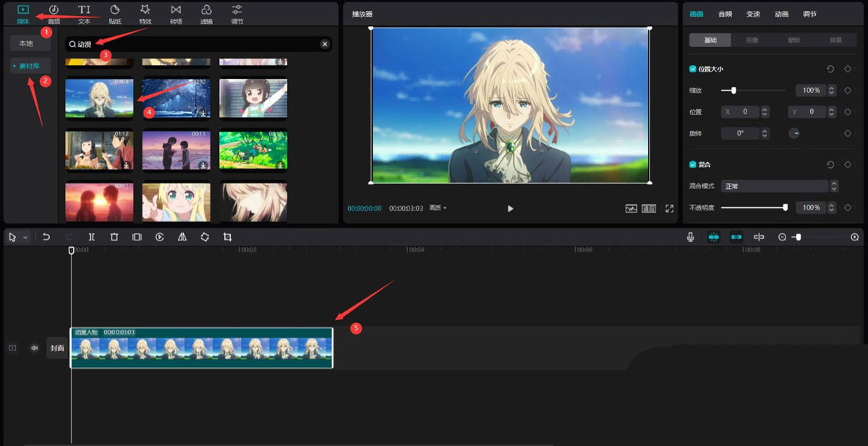This screenshot has width=868, height=446.
Task: Click the rotate icon in timeline toolbar
Action: 205,237
